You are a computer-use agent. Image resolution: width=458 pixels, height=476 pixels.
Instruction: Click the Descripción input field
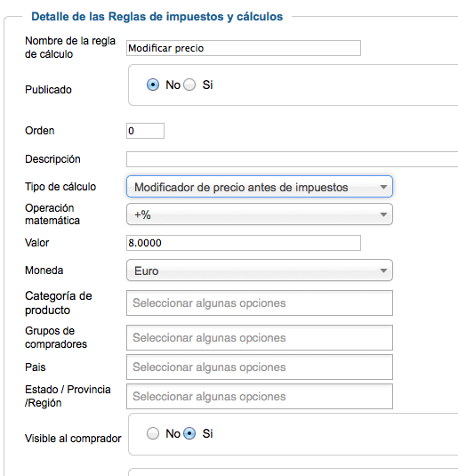292,159
